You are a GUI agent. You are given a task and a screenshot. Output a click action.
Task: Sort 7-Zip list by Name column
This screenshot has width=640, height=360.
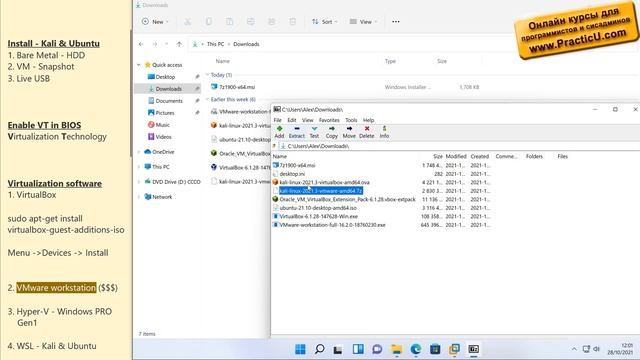[280, 156]
